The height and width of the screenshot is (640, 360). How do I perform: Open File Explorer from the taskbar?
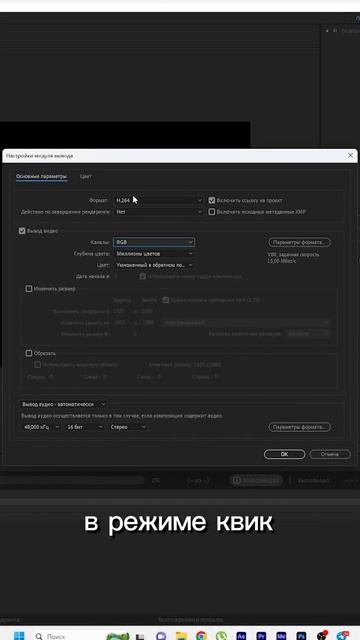(181, 636)
